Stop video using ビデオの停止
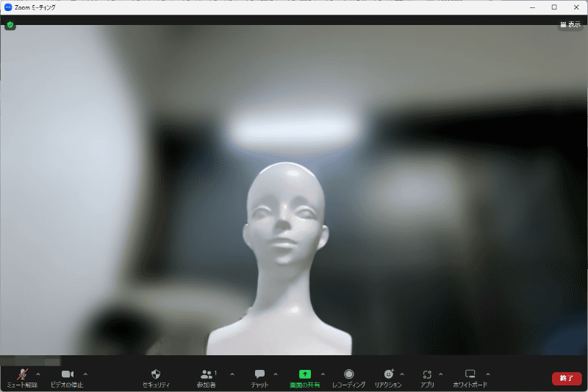This screenshot has width=588, height=392. click(67, 378)
